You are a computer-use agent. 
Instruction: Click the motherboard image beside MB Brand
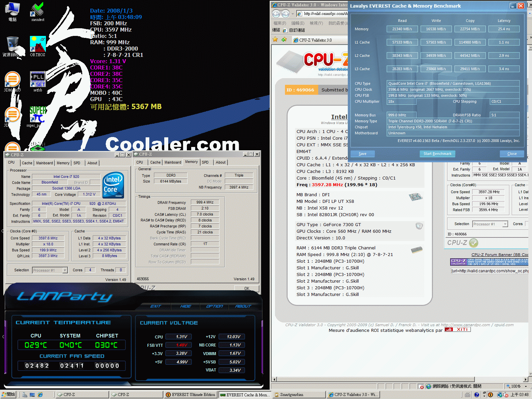[x=415, y=197]
